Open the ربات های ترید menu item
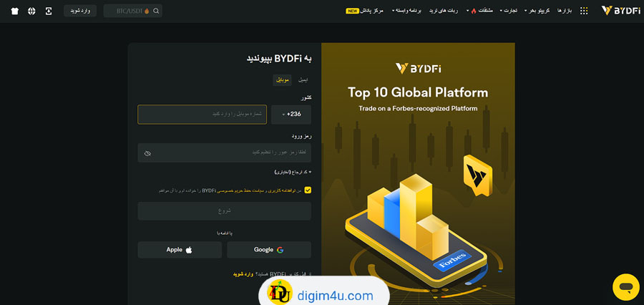The image size is (644, 305). coord(444,11)
